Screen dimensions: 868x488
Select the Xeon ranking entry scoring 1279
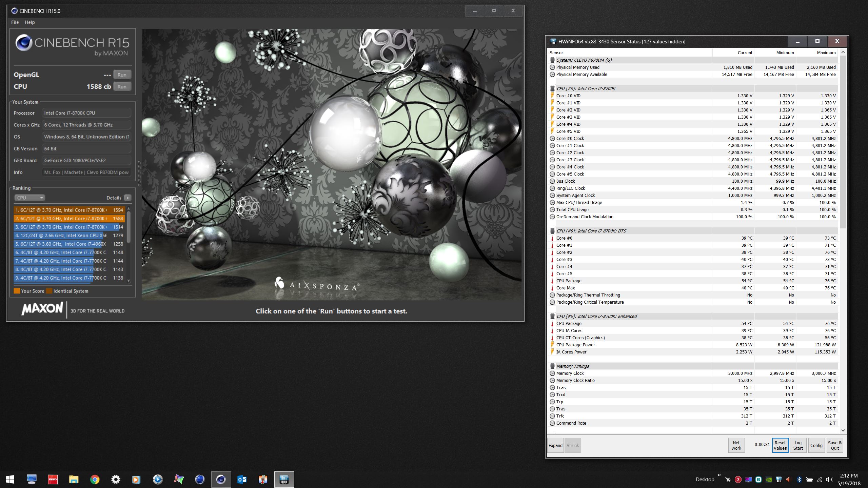[x=70, y=236]
